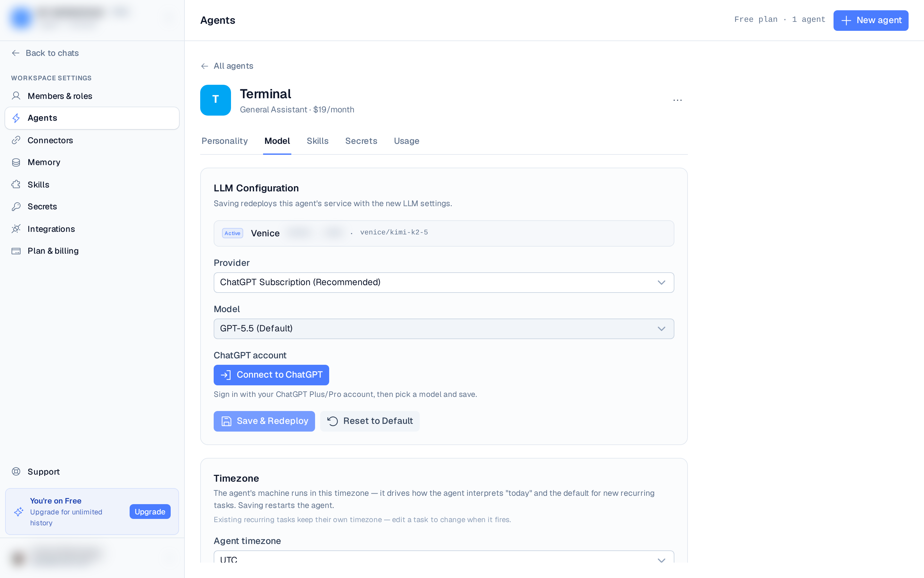The width and height of the screenshot is (924, 578).
Task: Select the Model tab
Action: (x=277, y=141)
